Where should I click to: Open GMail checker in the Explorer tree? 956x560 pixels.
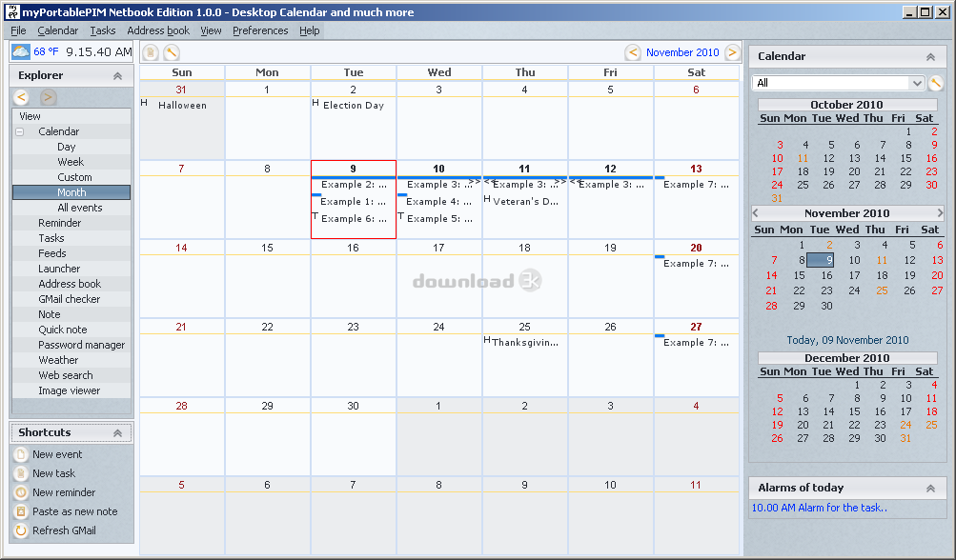coord(69,299)
